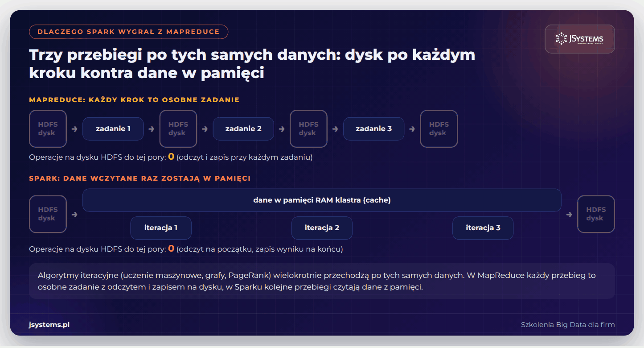This screenshot has width=644, height=348.
Task: Select the 'zadanie 1' box
Action: tap(113, 129)
